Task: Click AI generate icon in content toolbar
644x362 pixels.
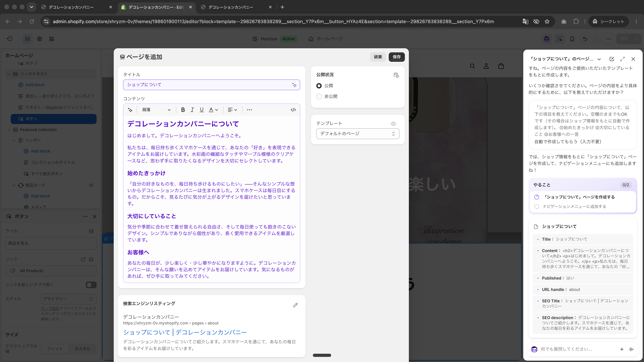Action: coord(130,110)
